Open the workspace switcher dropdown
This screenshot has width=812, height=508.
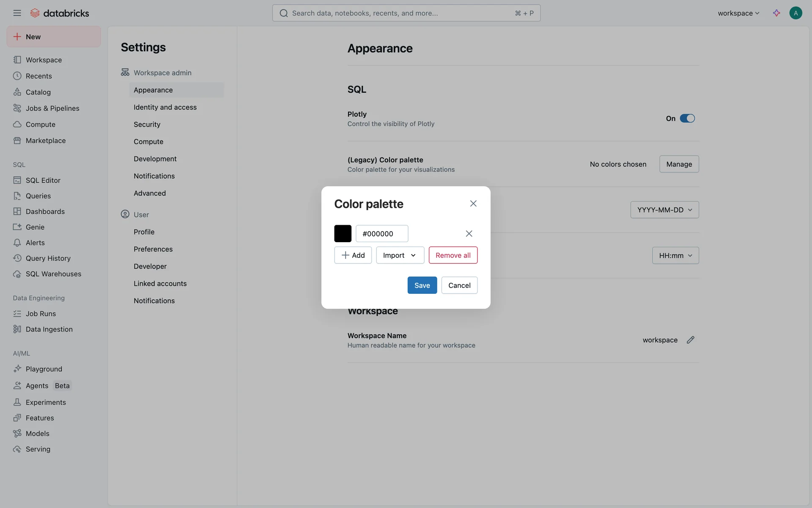point(738,13)
